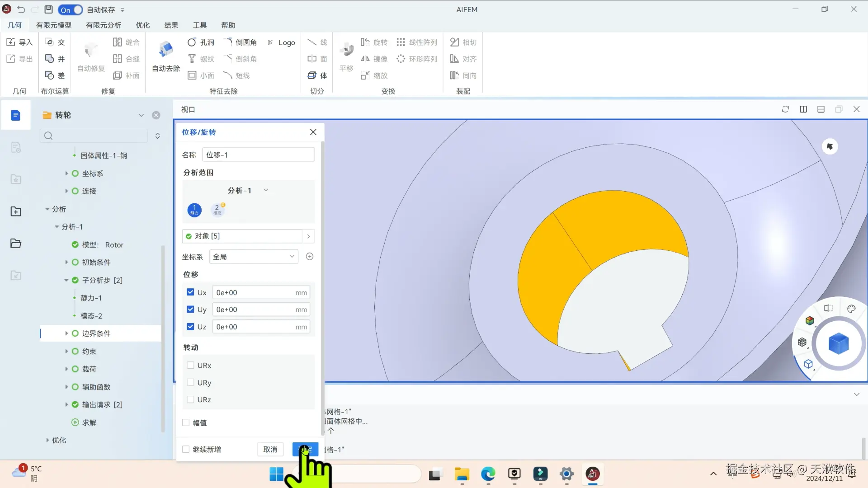Click add coordinate system plus icon

tap(310, 257)
